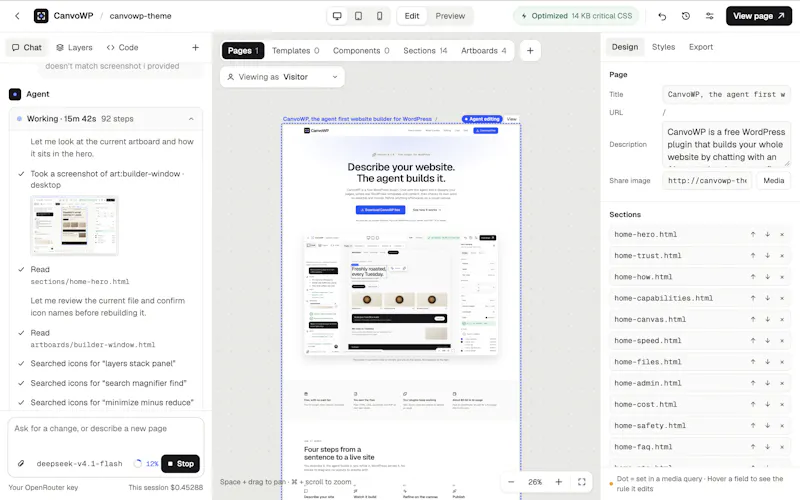Click the Optimized critical CSS badge
This screenshot has height=500, width=800.
tap(577, 16)
